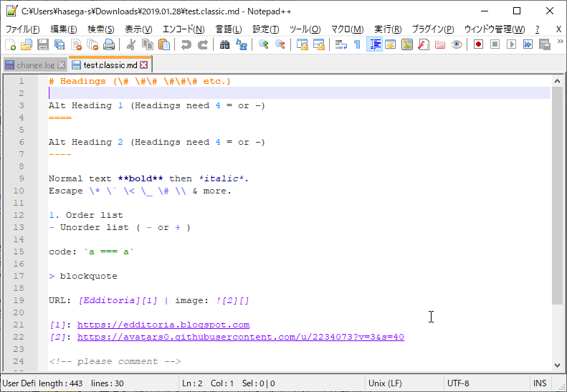Toggle the Function List panel icon
This screenshot has width=567, height=392.
pos(424,44)
